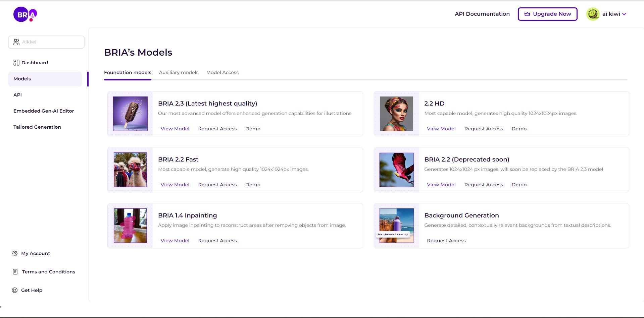
Task: Open API Documentation link
Action: [x=482, y=14]
